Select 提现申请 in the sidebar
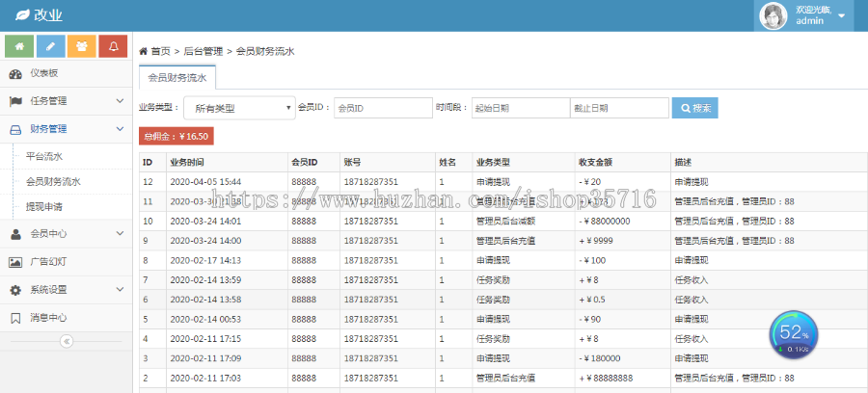Screen dimensions: 868x393 click(44, 205)
